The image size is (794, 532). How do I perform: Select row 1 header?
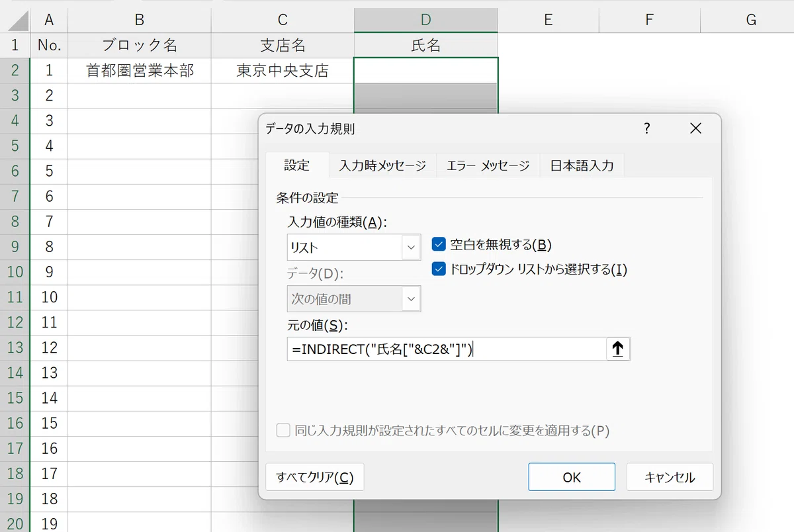(x=15, y=45)
